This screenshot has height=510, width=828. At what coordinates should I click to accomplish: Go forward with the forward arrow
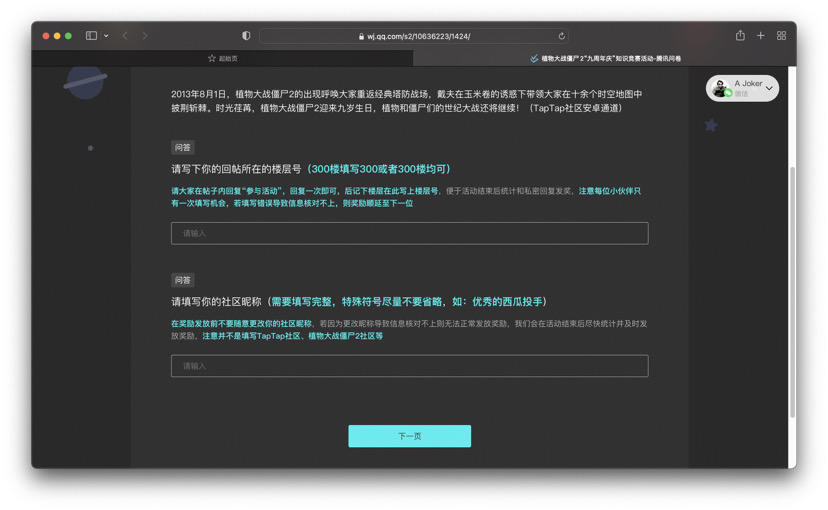tap(145, 36)
